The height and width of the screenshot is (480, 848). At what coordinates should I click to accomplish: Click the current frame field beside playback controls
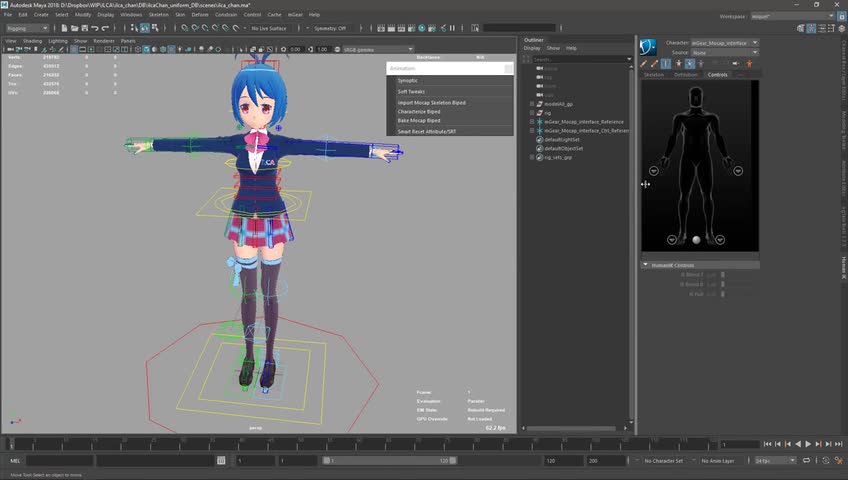tap(739, 444)
